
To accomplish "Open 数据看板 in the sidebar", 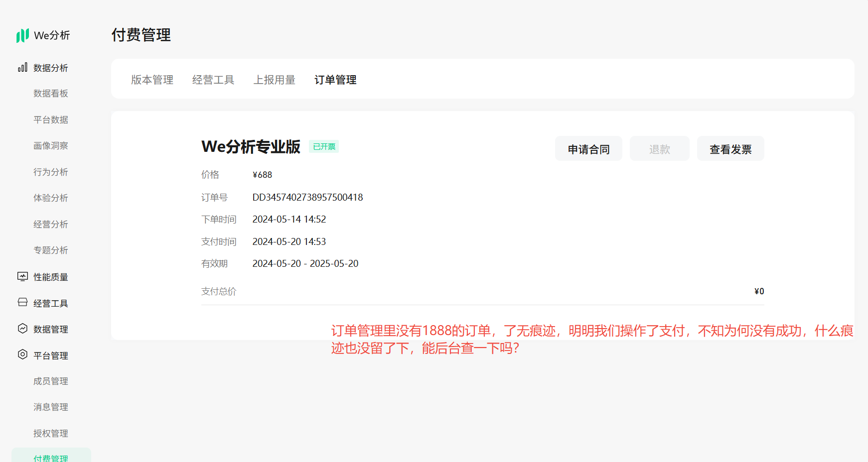I will pos(51,94).
